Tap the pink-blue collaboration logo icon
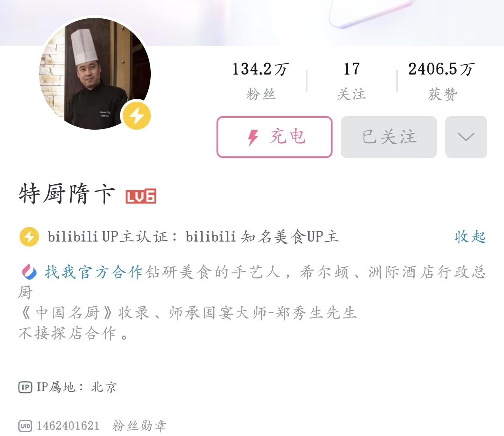Image resolution: width=504 pixels, height=436 pixels. [29, 272]
